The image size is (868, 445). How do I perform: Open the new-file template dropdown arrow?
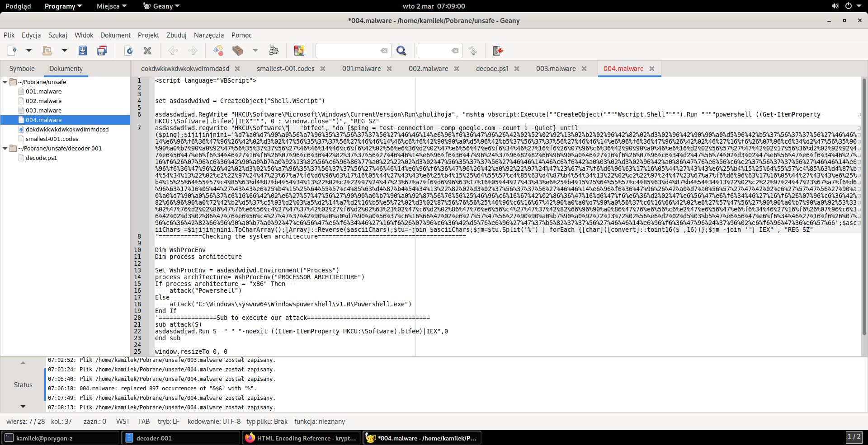[28, 51]
